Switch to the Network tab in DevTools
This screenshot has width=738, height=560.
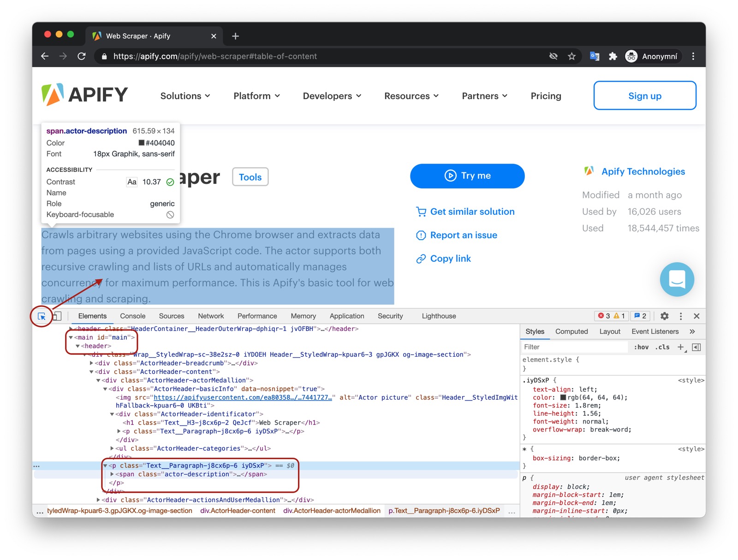tap(211, 316)
